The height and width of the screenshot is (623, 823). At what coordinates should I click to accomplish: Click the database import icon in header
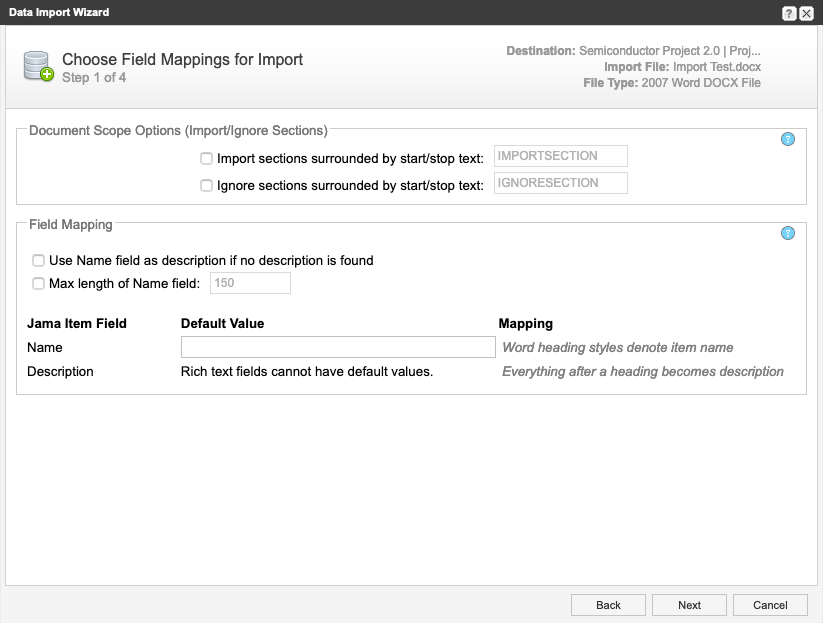38,67
